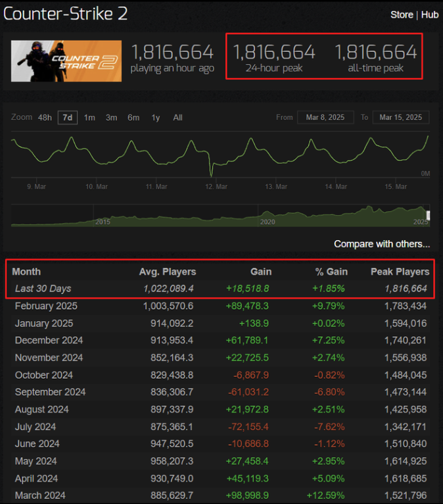
Task: Select the 1y zoom range
Action: [x=155, y=118]
